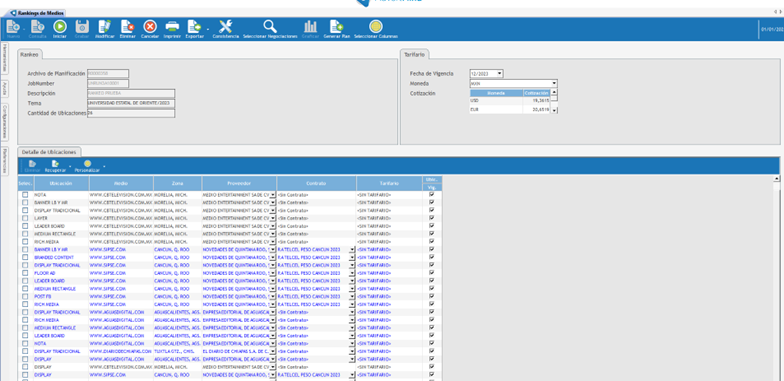Click the locations grid scroll-up arrow
Image resolution: width=784 pixels, height=381 pixels.
(776, 178)
